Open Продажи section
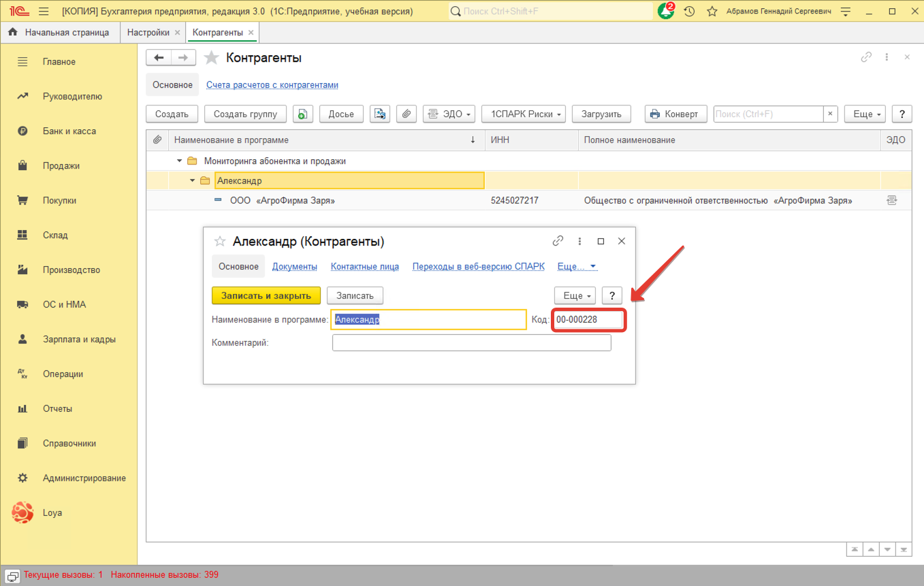 click(61, 166)
